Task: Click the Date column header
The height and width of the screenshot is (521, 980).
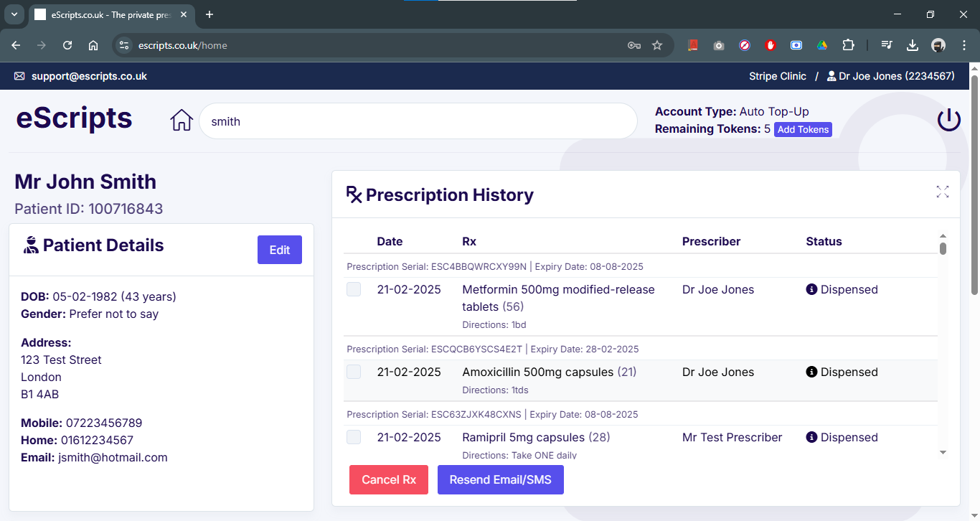Action: pyautogui.click(x=390, y=241)
